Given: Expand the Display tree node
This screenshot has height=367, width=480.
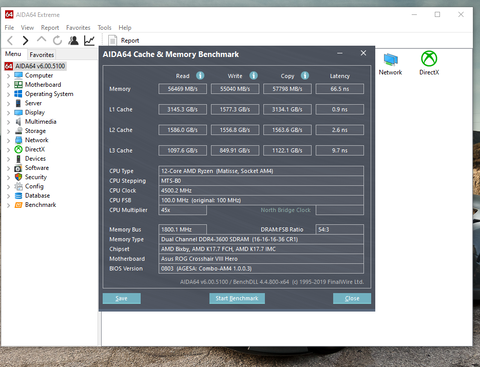Looking at the screenshot, I should pos(9,113).
